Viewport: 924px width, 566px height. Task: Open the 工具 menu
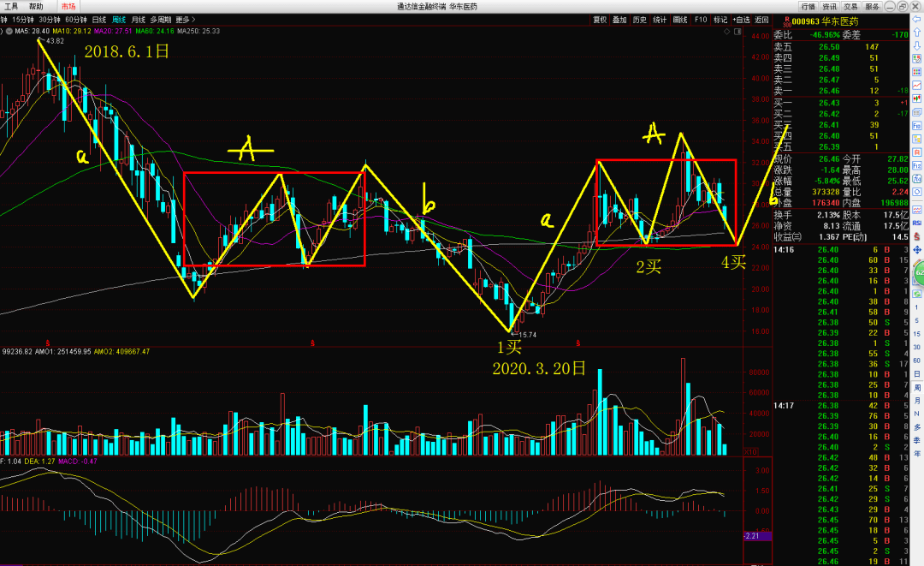[11, 6]
